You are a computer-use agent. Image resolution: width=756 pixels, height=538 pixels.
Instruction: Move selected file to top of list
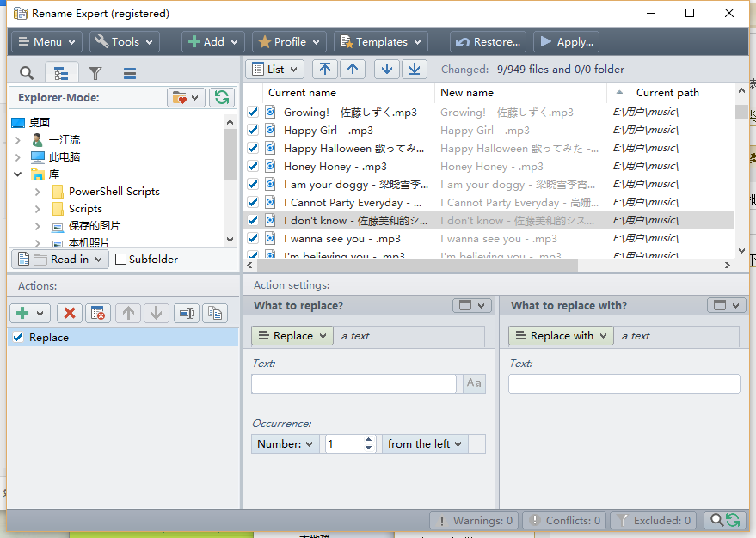coord(324,69)
